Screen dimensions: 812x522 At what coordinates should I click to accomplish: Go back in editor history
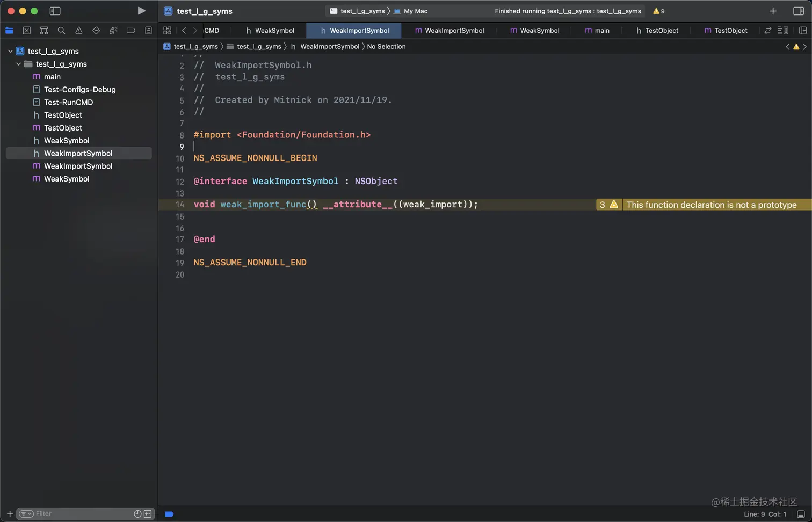click(184, 31)
